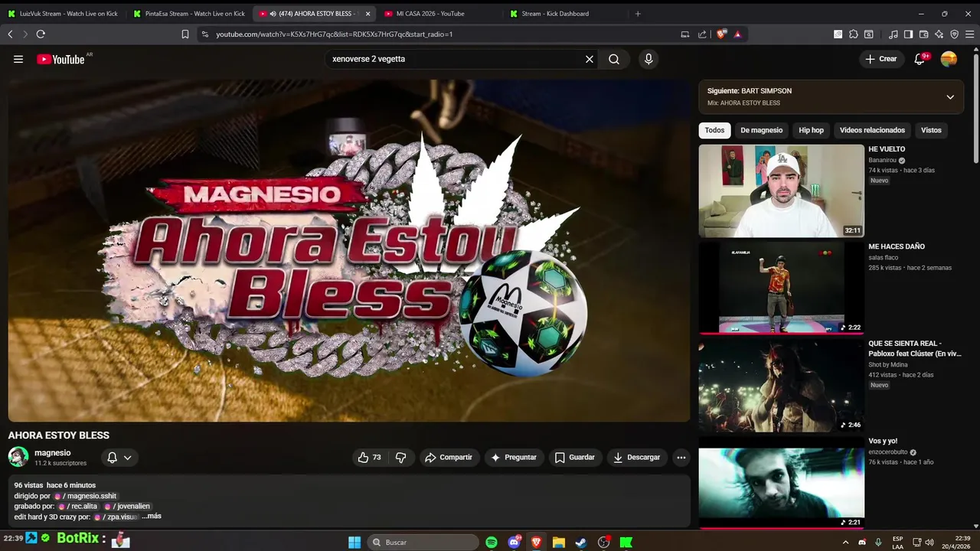Open the rec.alita link in description
Viewport: 980px width, 551px height.
tap(78, 506)
